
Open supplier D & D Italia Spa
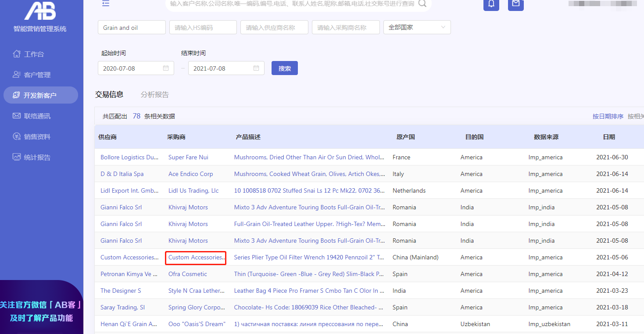pyautogui.click(x=122, y=174)
